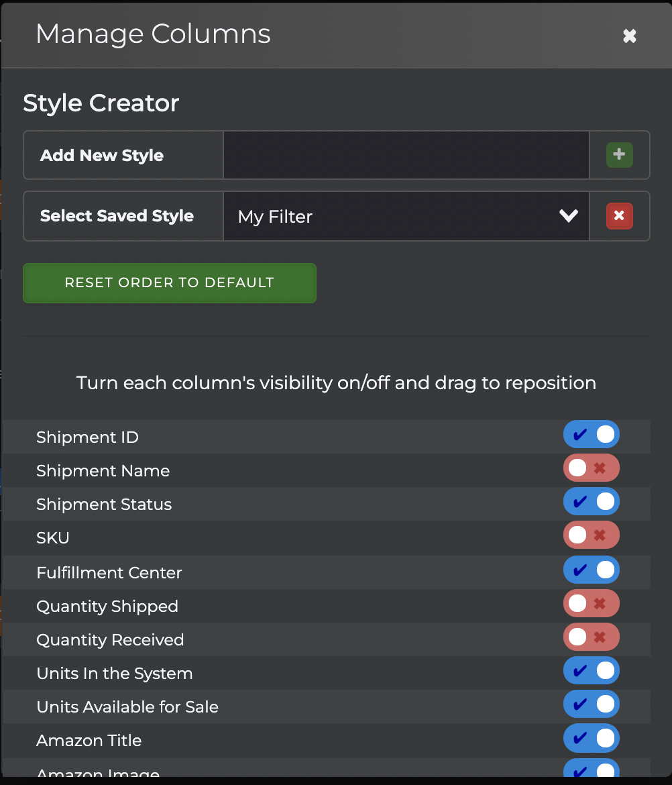Screen dimensions: 672x785
Task: Open the Select Saved Style dropdown
Action: tap(406, 216)
